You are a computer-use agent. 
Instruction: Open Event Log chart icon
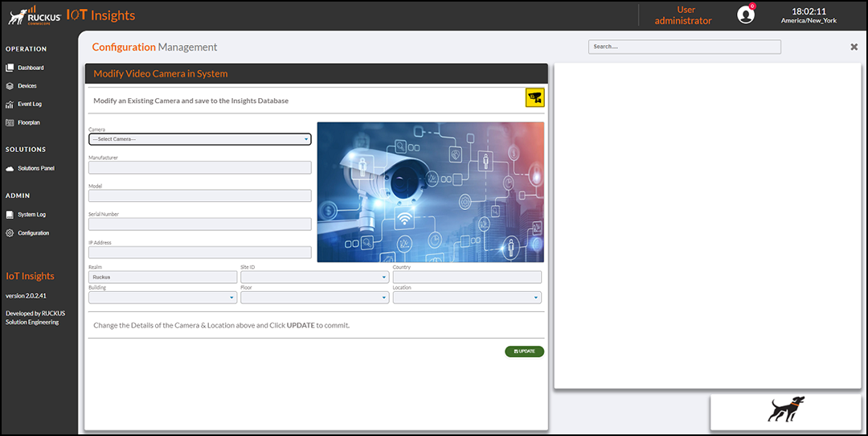click(x=10, y=104)
